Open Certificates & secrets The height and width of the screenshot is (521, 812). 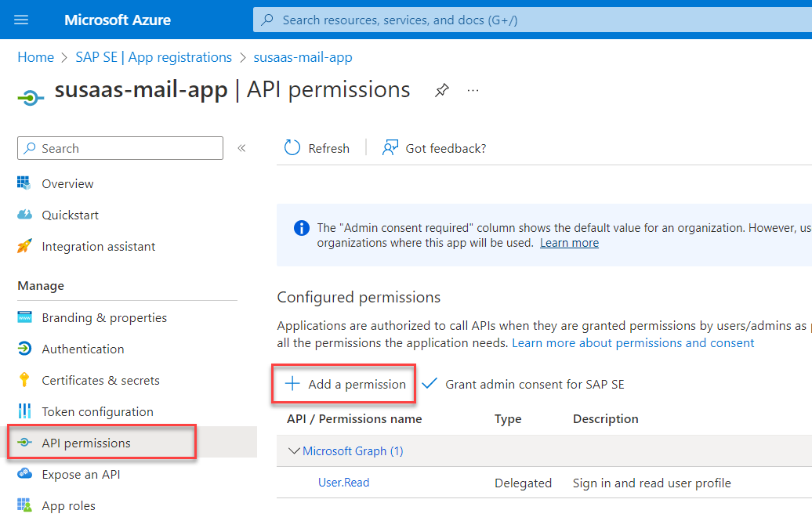(x=101, y=380)
